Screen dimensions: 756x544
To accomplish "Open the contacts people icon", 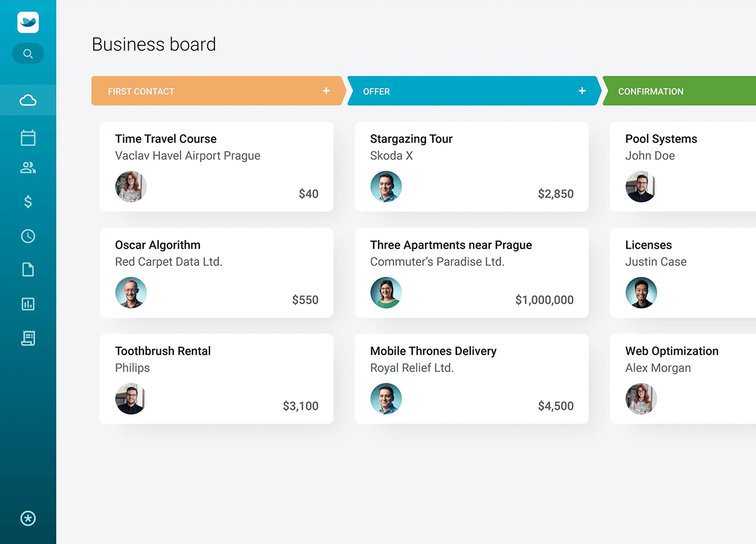I will [28, 168].
